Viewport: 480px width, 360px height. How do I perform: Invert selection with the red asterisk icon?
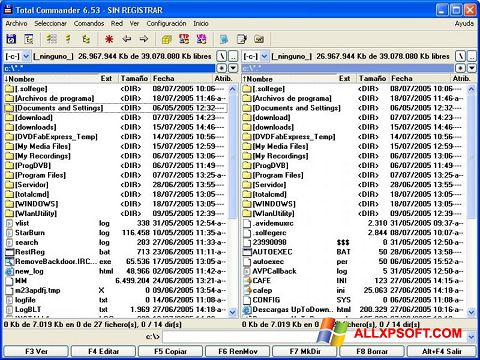click(109, 39)
